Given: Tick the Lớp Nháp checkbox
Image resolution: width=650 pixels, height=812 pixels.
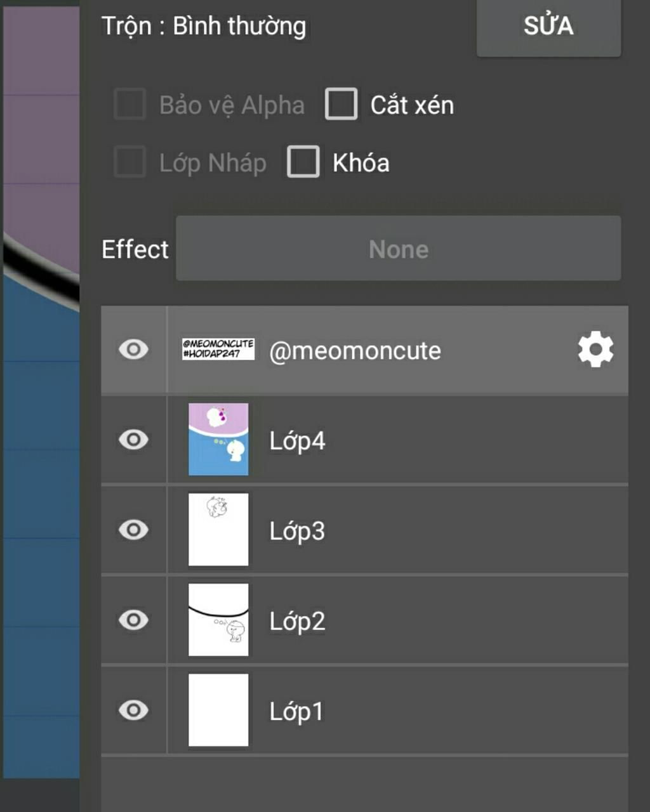Looking at the screenshot, I should tap(130, 162).
